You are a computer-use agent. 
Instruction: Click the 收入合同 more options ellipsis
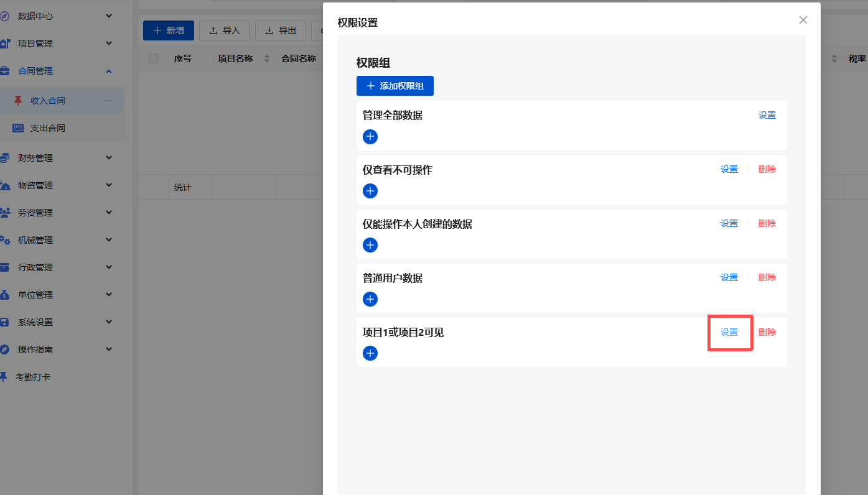pyautogui.click(x=108, y=101)
